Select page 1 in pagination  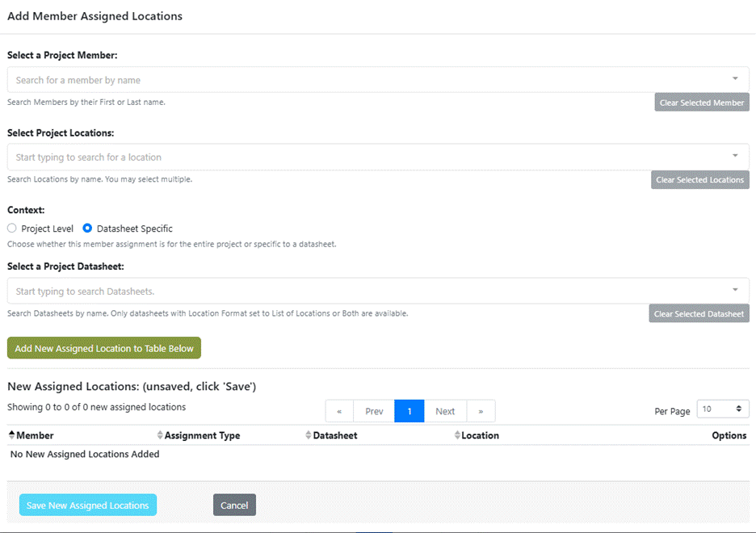[409, 411]
